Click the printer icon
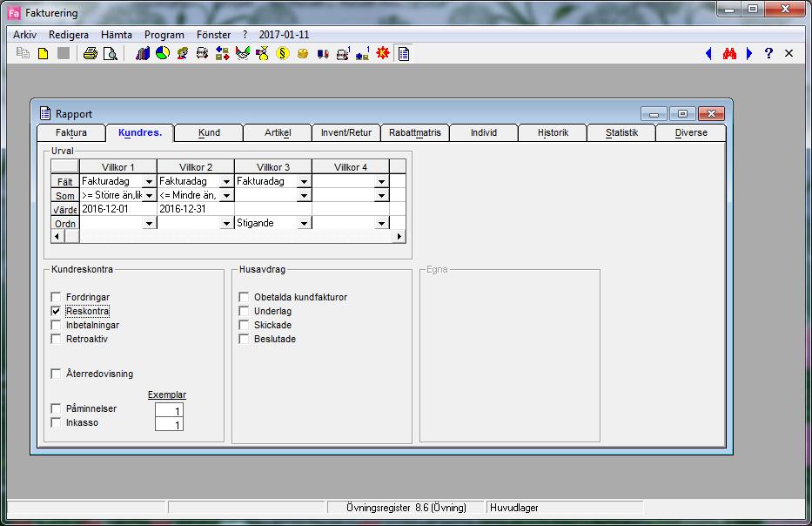Viewport: 812px width, 526px height. [91, 53]
